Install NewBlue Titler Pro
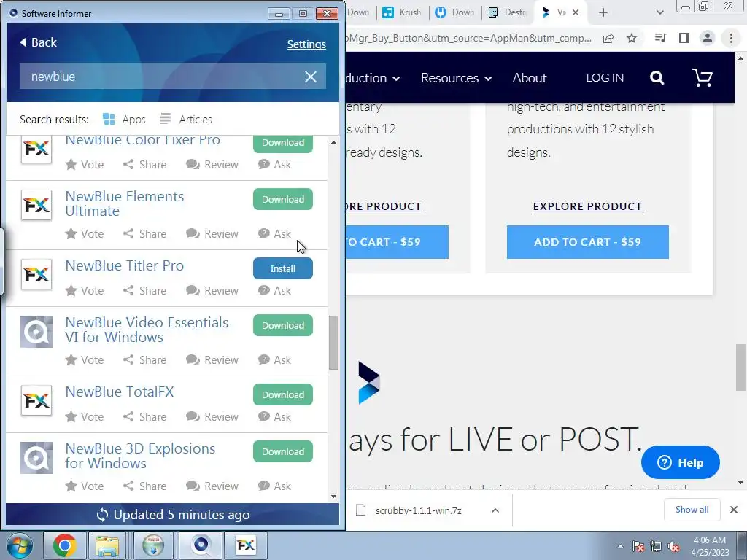Viewport: 747px width, 560px height. coord(283,268)
